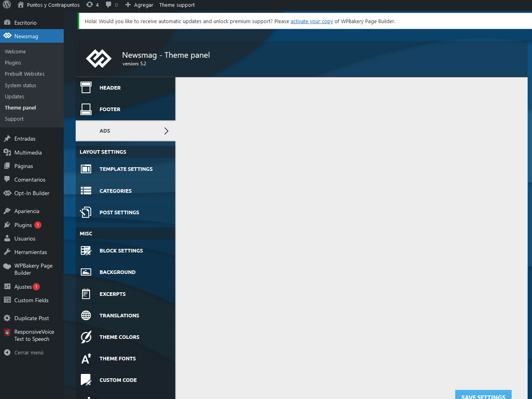Click the home icon beside Puntos y Contrapuntos
This screenshot has width=532, height=399.
pyautogui.click(x=21, y=5)
